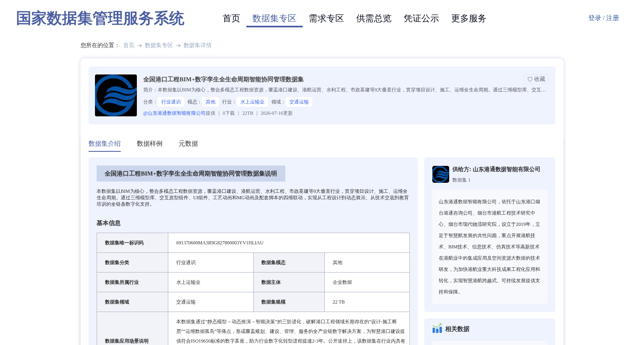Switch to the 数据样例 tab
The image size is (644, 345).
point(150,144)
